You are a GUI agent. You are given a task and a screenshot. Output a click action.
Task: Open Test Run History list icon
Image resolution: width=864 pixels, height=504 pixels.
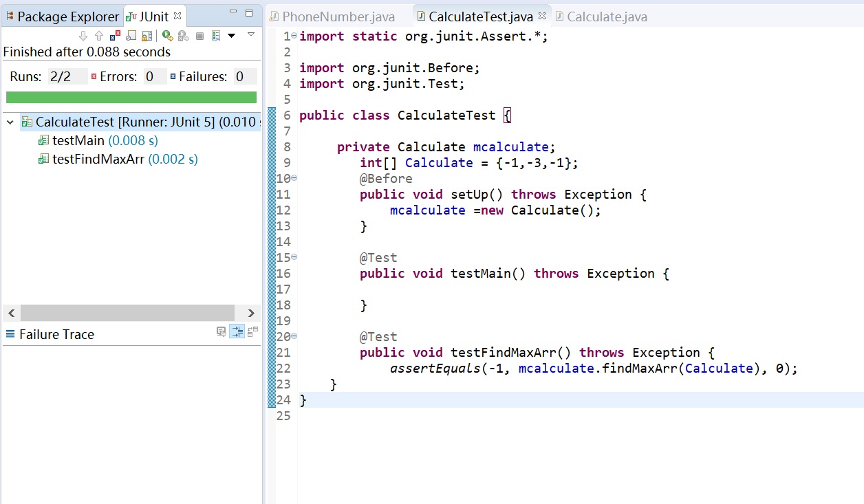point(216,36)
